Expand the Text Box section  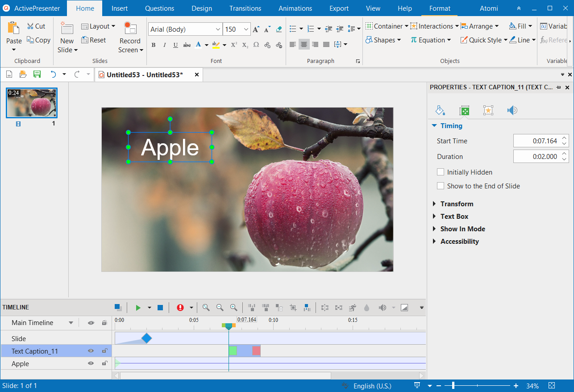[451, 216]
